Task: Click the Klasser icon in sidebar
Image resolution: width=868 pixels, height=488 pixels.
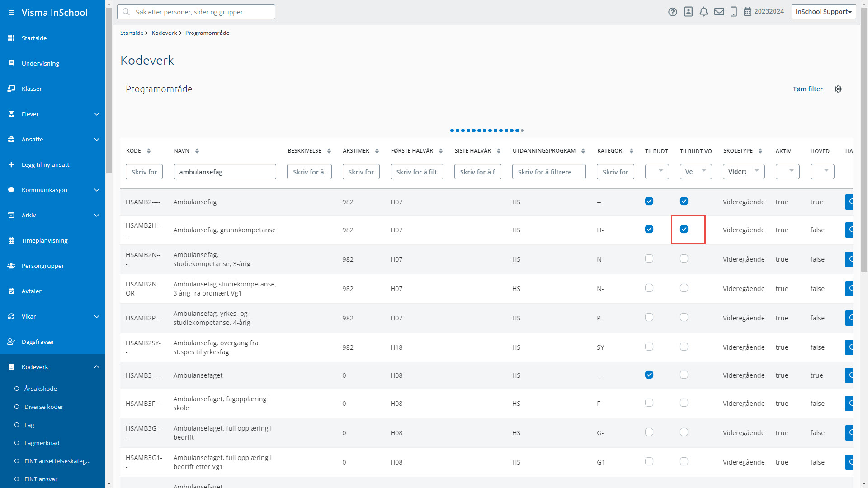Action: click(11, 89)
